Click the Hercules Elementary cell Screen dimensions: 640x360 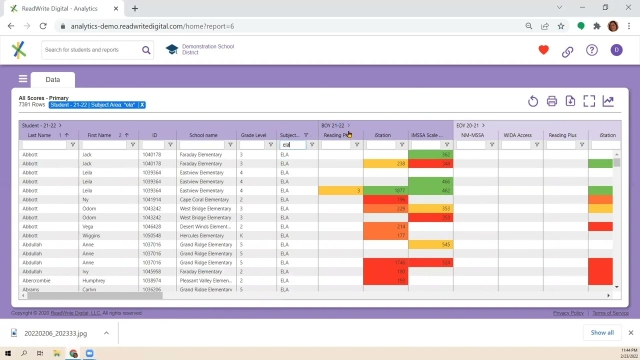pos(206,236)
